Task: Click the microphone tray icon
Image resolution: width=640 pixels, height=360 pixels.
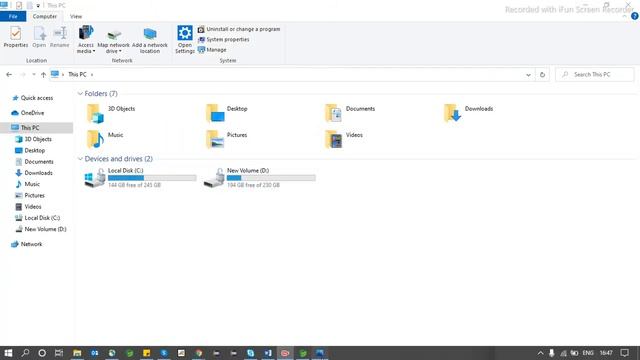Action: click(x=551, y=353)
